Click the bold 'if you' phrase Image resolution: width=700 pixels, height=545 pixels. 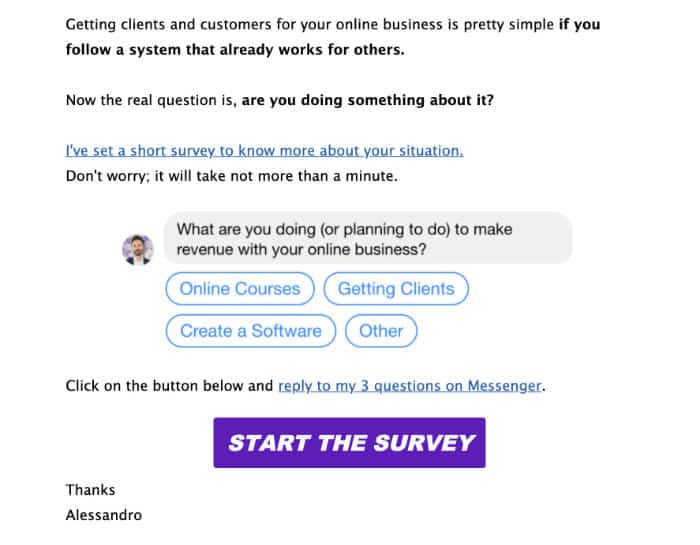579,24
